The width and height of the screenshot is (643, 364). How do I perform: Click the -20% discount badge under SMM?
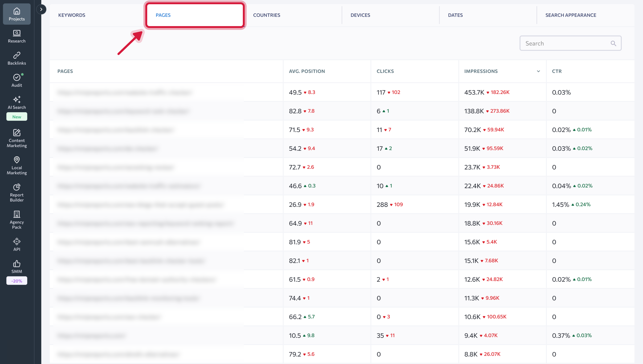[x=16, y=280]
